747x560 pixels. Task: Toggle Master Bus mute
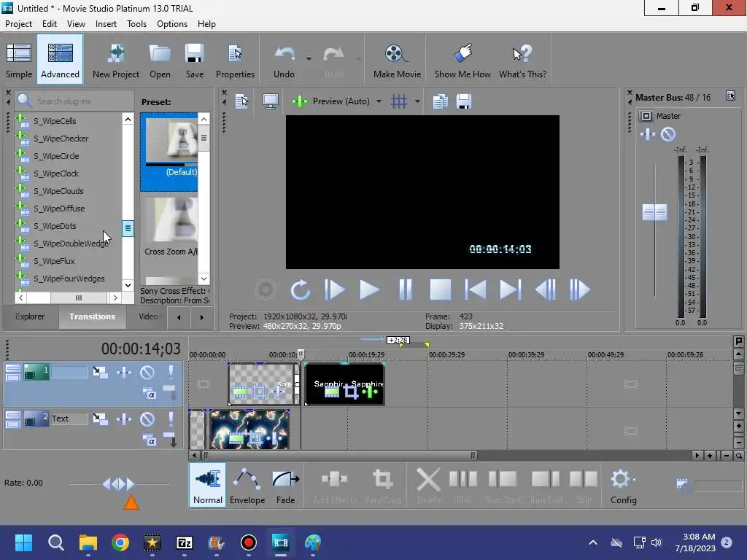(668, 134)
